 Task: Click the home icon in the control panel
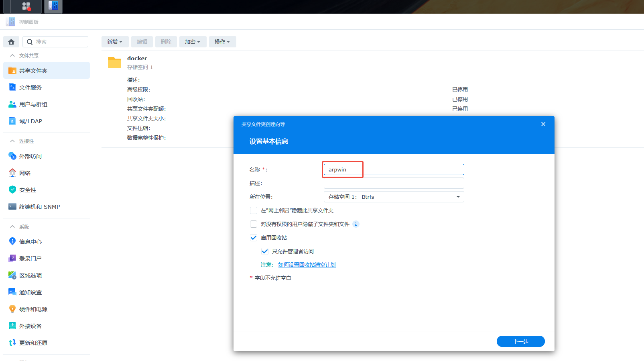point(11,42)
